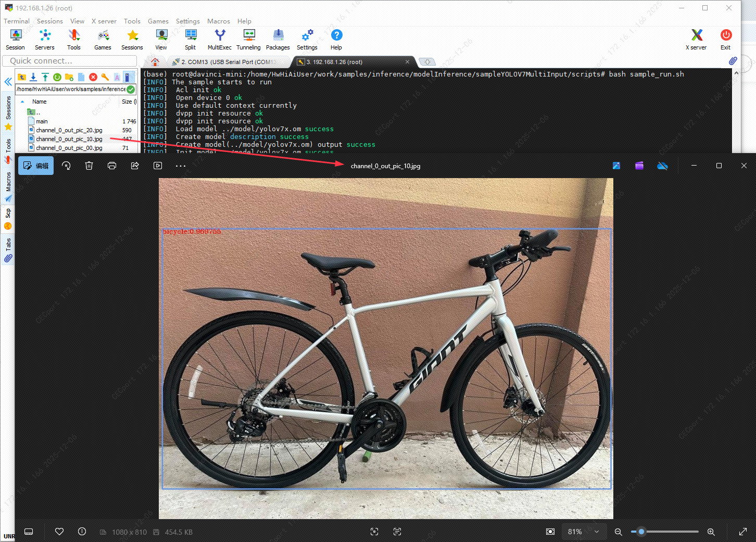756x542 pixels.
Task: Select the Scp vertical sidebar tab
Action: (x=8, y=219)
